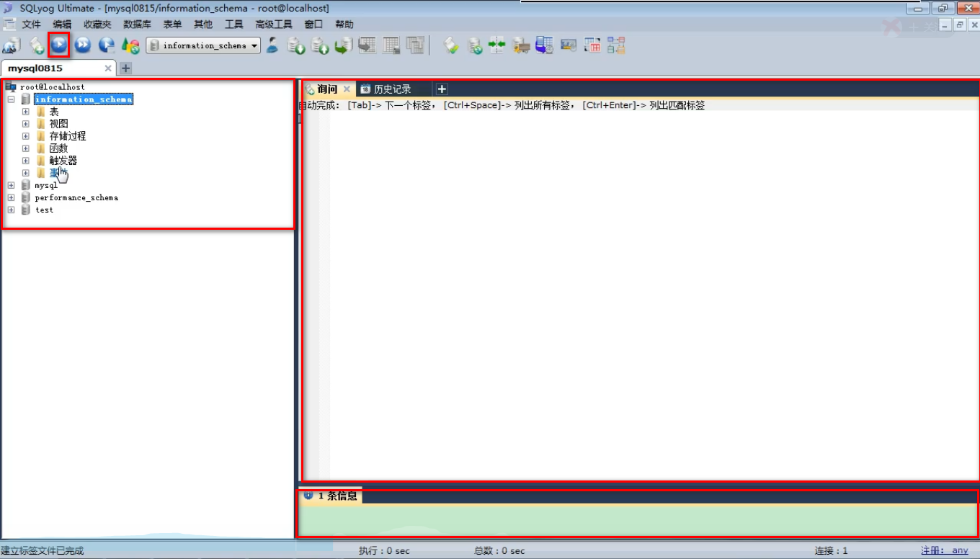This screenshot has width=980, height=559.
Task: Expand the 触发器 folder node
Action: click(x=26, y=161)
